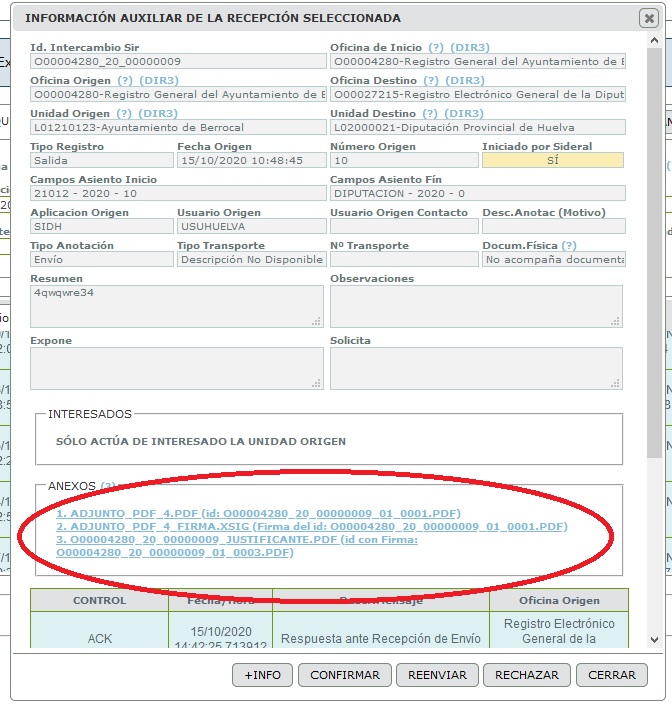Click the Usuario Origen field USUHUELVA
The height and width of the screenshot is (704, 672).
[252, 226]
